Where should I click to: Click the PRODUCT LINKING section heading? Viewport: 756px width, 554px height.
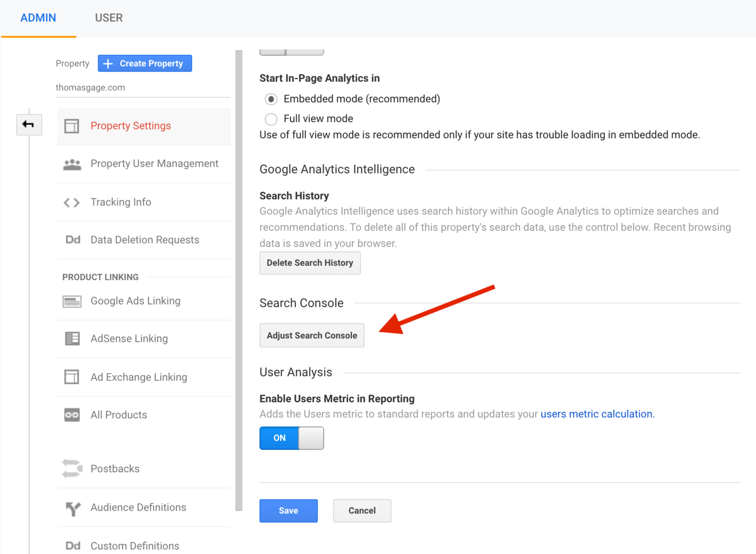pyautogui.click(x=100, y=277)
